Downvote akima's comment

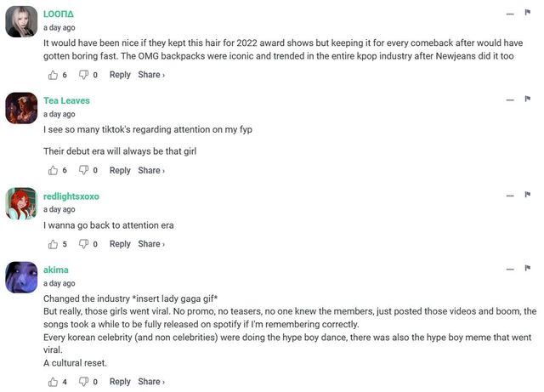[x=83, y=382]
